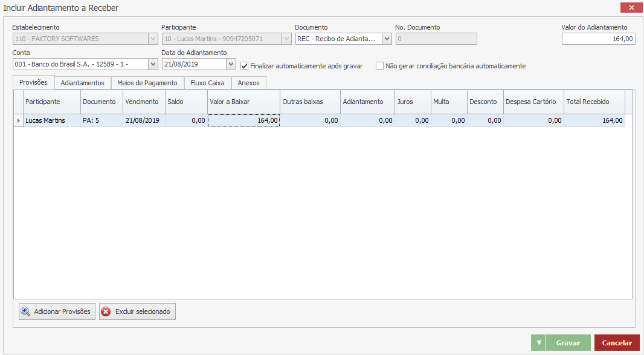Click the magnifier icon on Adicionar Provisões
This screenshot has width=644, height=355.
(x=25, y=311)
